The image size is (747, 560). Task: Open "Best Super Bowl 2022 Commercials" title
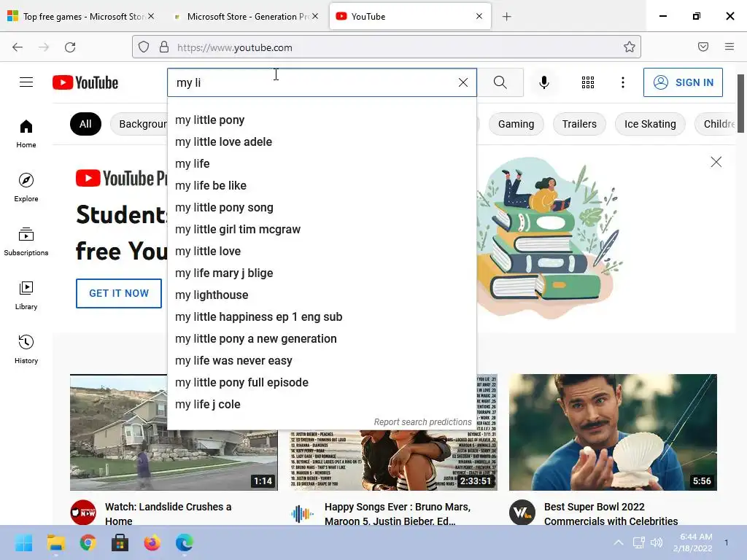point(611,514)
